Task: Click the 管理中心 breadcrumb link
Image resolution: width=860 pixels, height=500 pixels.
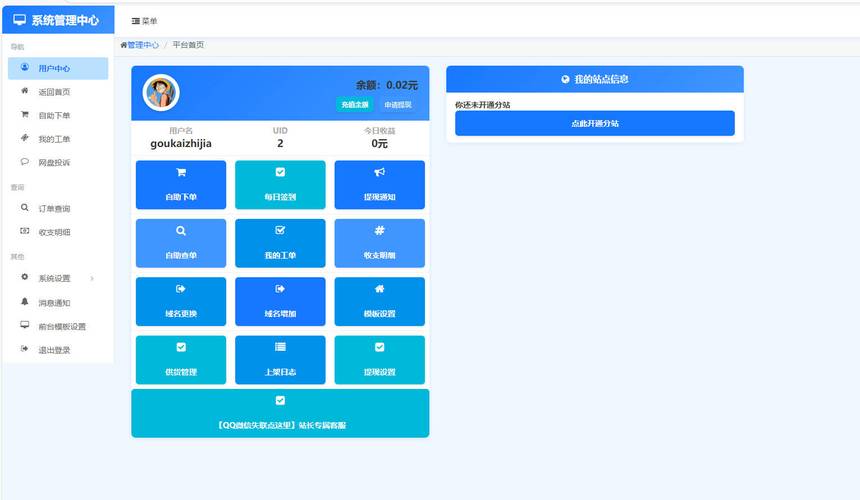Action: click(141, 45)
